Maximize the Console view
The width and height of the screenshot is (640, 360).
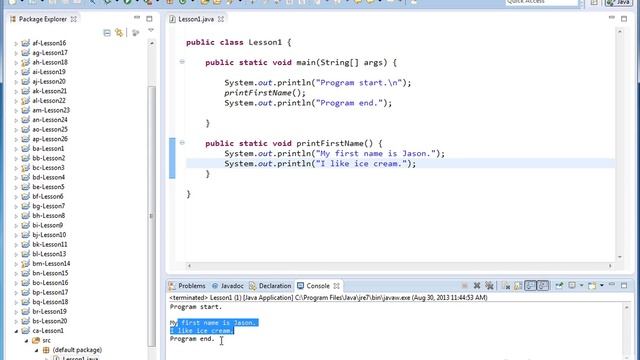[624, 285]
